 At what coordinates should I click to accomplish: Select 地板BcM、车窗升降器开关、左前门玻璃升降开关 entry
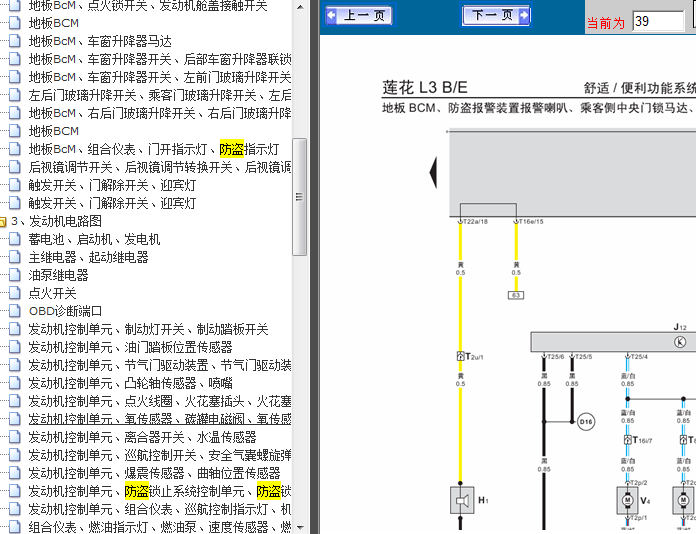(x=160, y=77)
